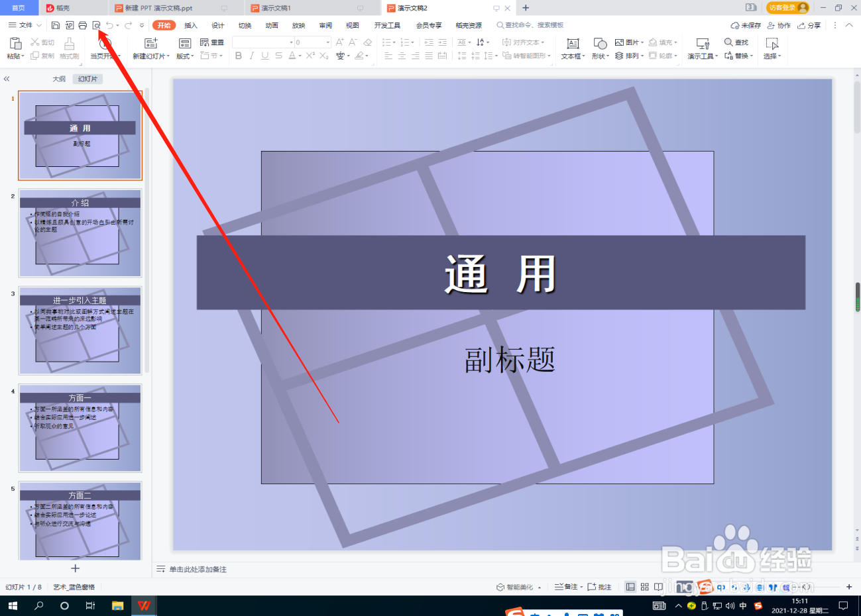Expand the 智能美化 options
This screenshot has height=616, width=861.
pos(540,587)
